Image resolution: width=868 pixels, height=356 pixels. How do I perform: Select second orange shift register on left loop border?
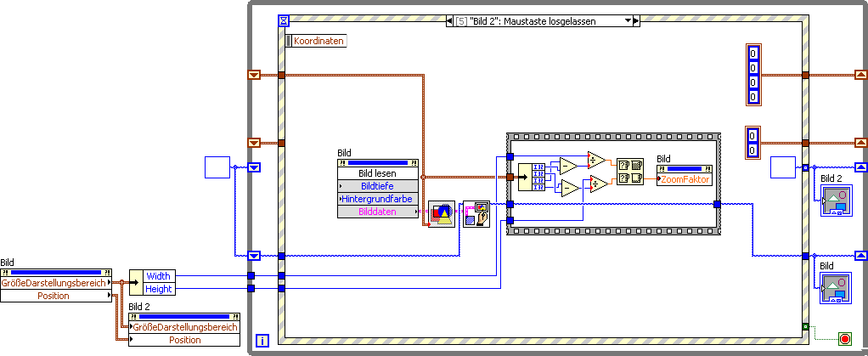[254, 143]
